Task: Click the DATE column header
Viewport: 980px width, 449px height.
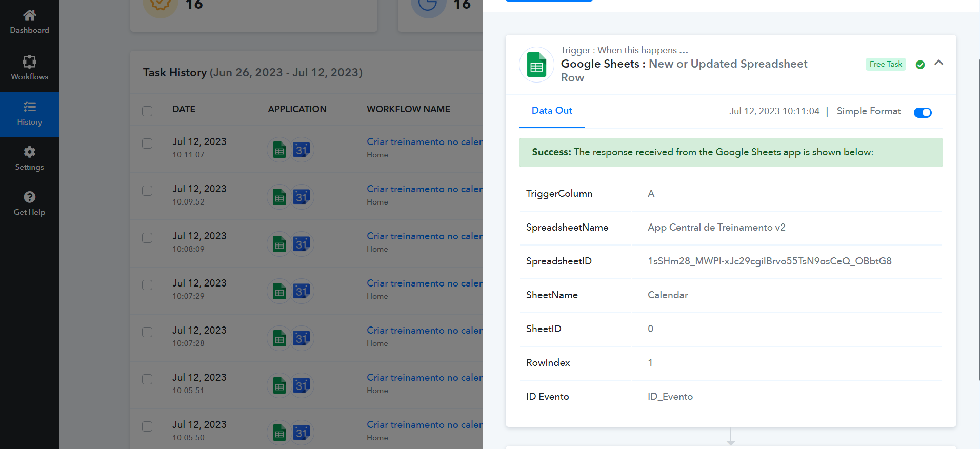Action: [184, 109]
